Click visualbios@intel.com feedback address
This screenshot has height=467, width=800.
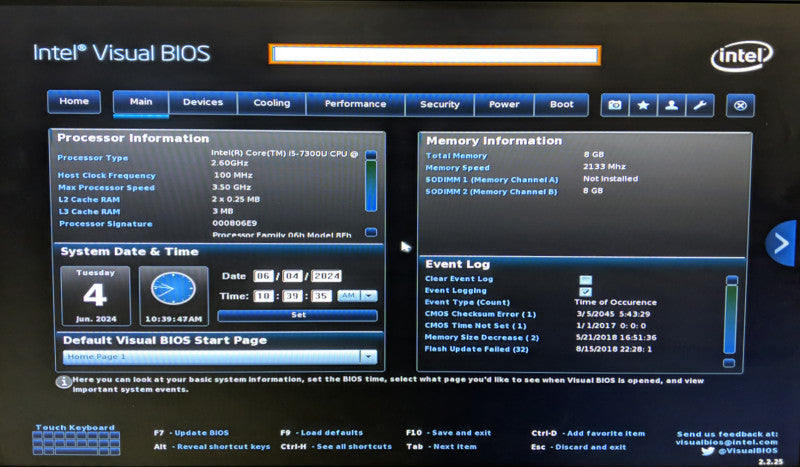pos(727,442)
